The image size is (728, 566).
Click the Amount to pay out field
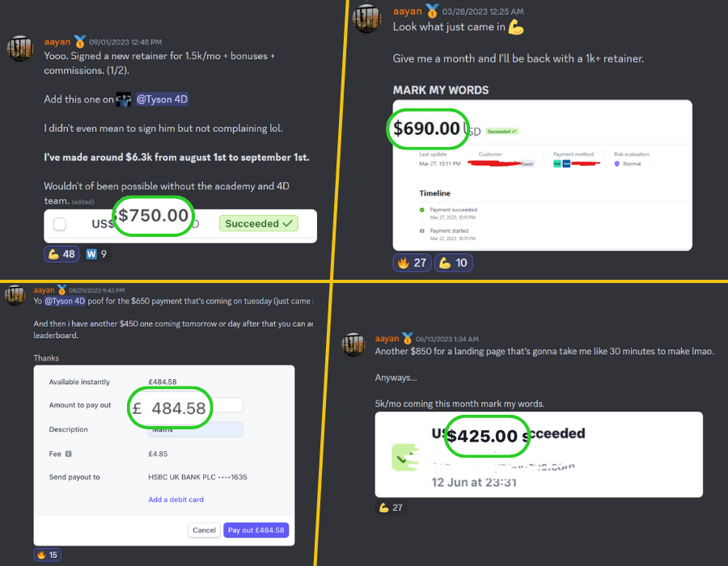point(186,405)
